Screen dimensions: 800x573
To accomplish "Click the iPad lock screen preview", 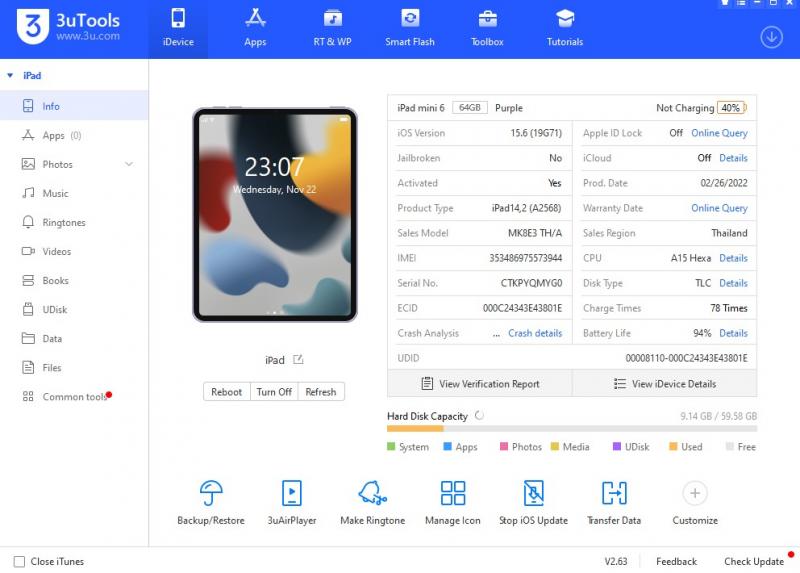I will [x=274, y=215].
